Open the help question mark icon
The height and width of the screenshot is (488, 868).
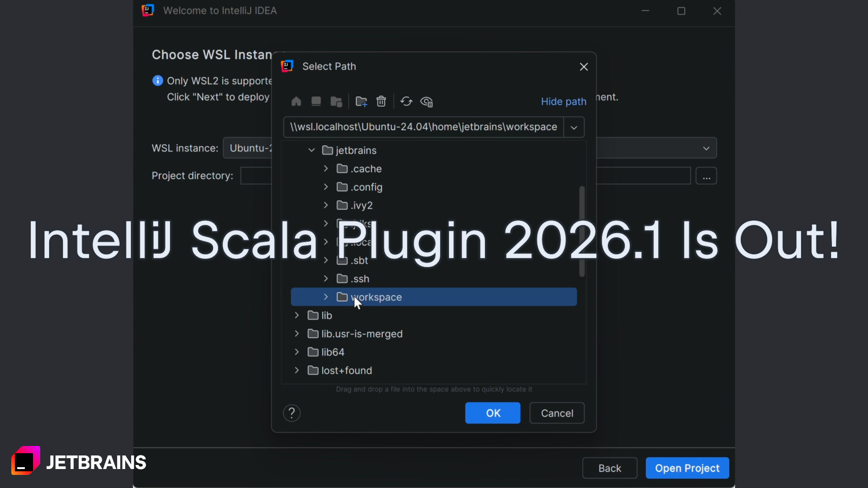point(292,413)
